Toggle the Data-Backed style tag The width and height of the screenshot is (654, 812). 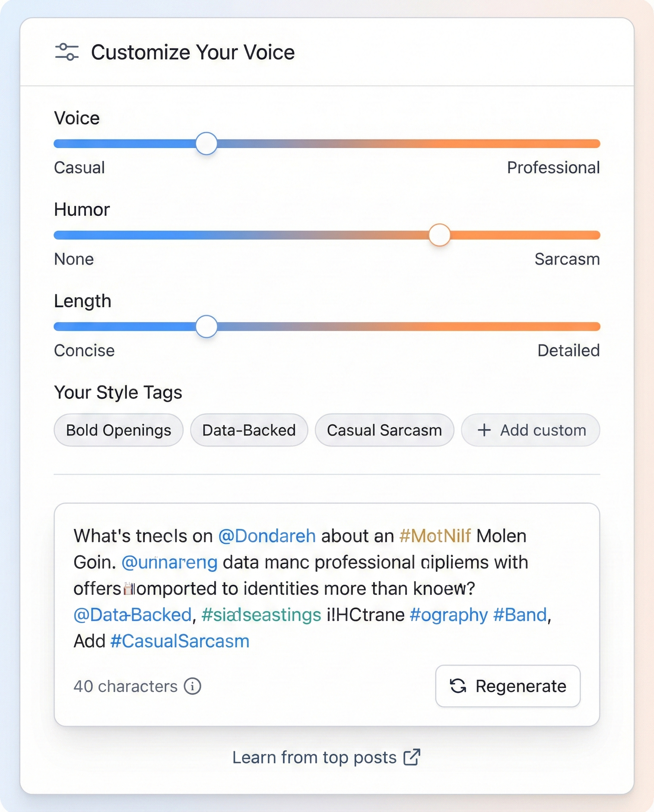click(249, 430)
